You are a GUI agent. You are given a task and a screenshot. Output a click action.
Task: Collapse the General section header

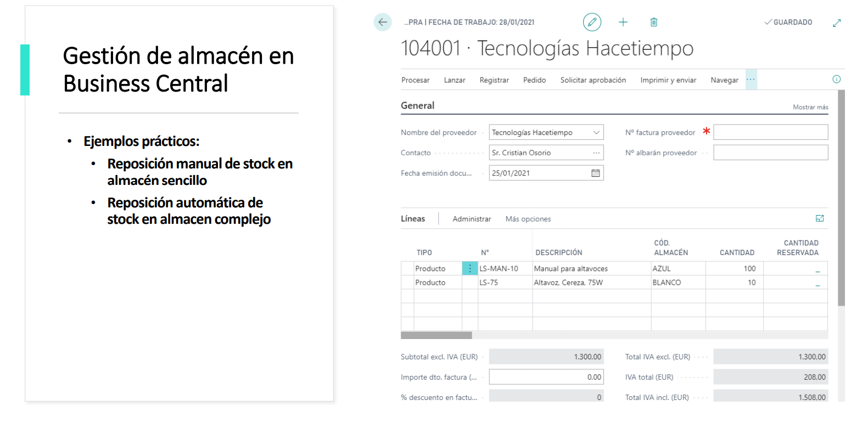pyautogui.click(x=417, y=105)
